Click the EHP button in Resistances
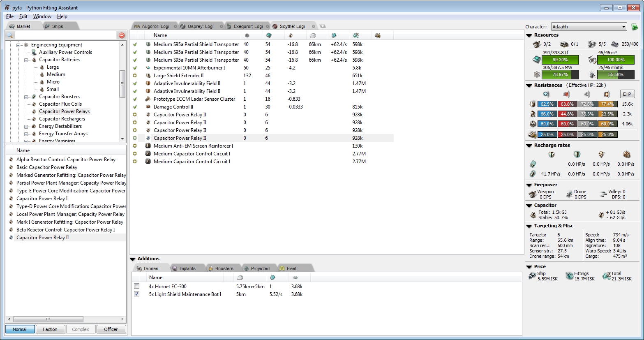 coord(627,94)
